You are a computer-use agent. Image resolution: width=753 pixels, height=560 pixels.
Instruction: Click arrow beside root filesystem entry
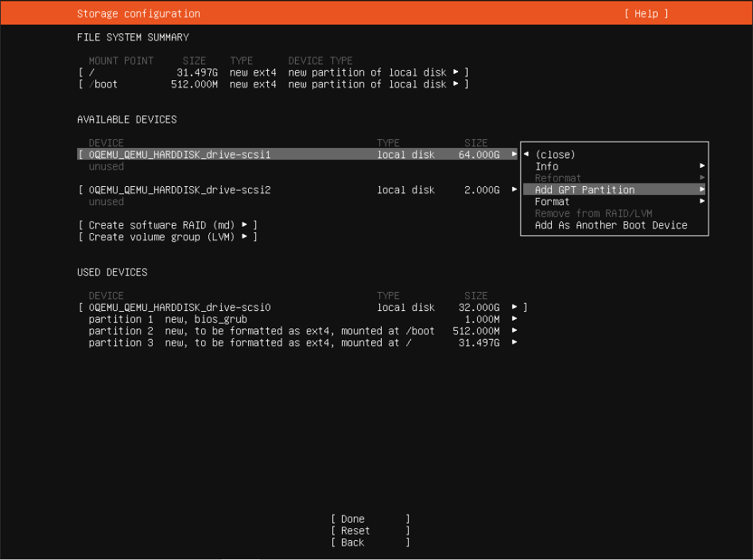[456, 72]
